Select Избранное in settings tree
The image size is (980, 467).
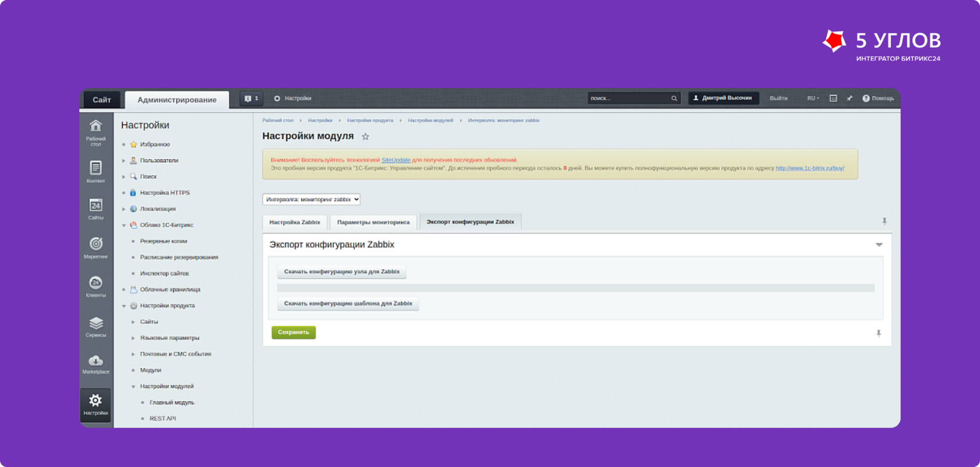pos(155,145)
